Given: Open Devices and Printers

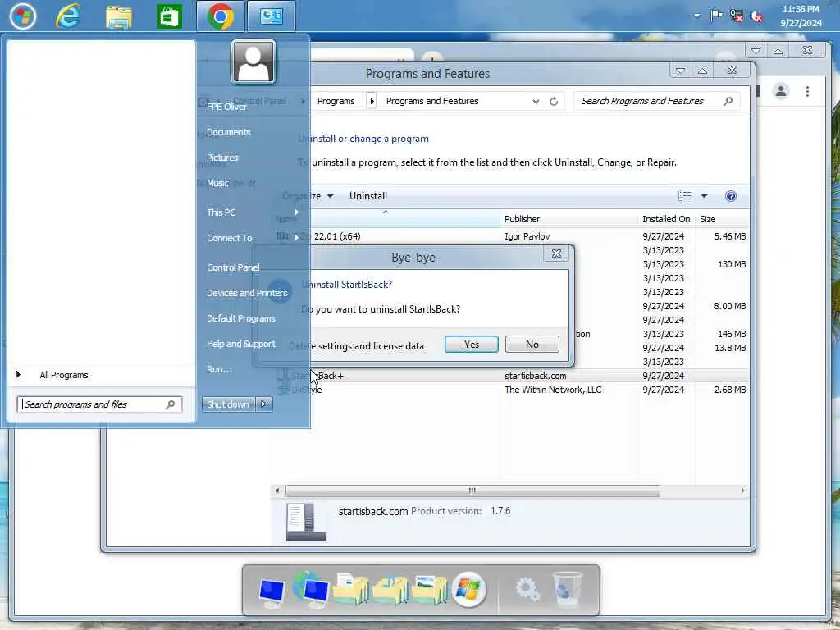Looking at the screenshot, I should [x=247, y=293].
